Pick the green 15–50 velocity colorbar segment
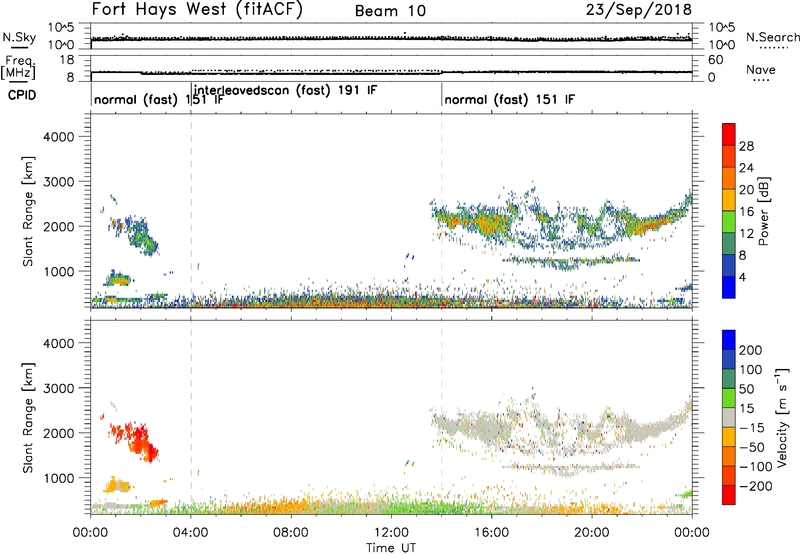This screenshot has height=554, width=800. click(729, 398)
